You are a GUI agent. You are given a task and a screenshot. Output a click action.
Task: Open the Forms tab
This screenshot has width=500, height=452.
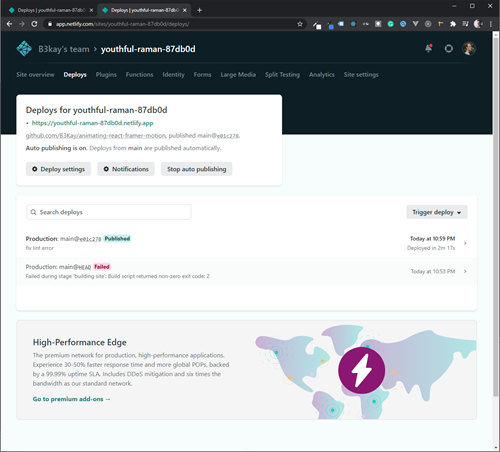tap(202, 75)
